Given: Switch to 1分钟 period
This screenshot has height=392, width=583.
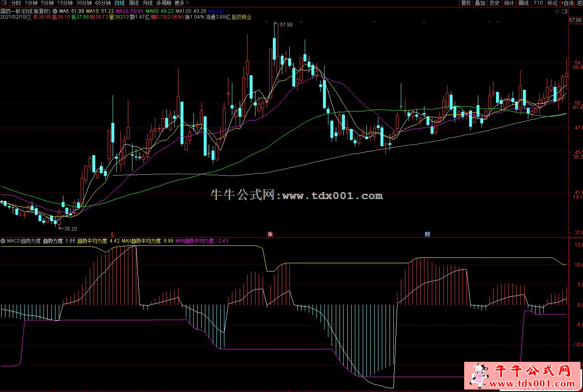Looking at the screenshot, I should pos(31,3).
